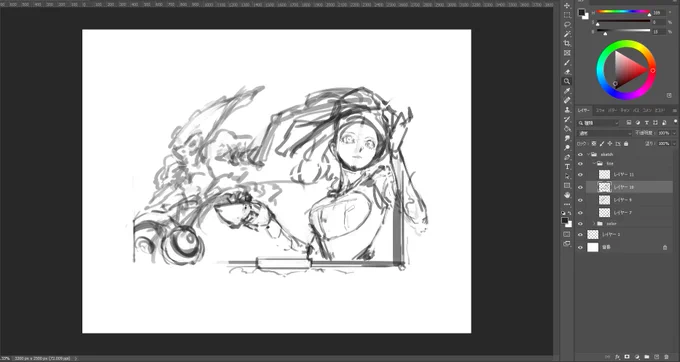Screen dimensions: 680x362
Task: Switch to the パス (Paths) tab
Action: tap(636, 111)
